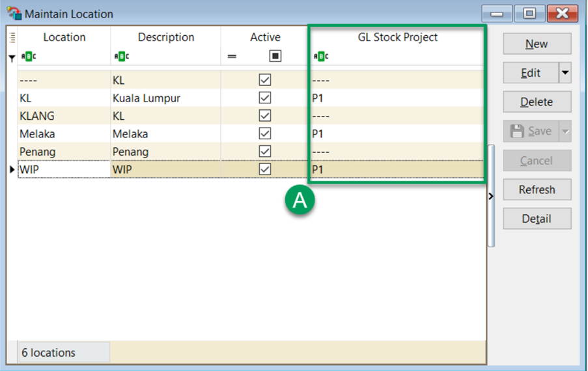Image resolution: width=588 pixels, height=371 pixels.
Task: Sort by the GL Stock Project column header
Action: click(397, 38)
